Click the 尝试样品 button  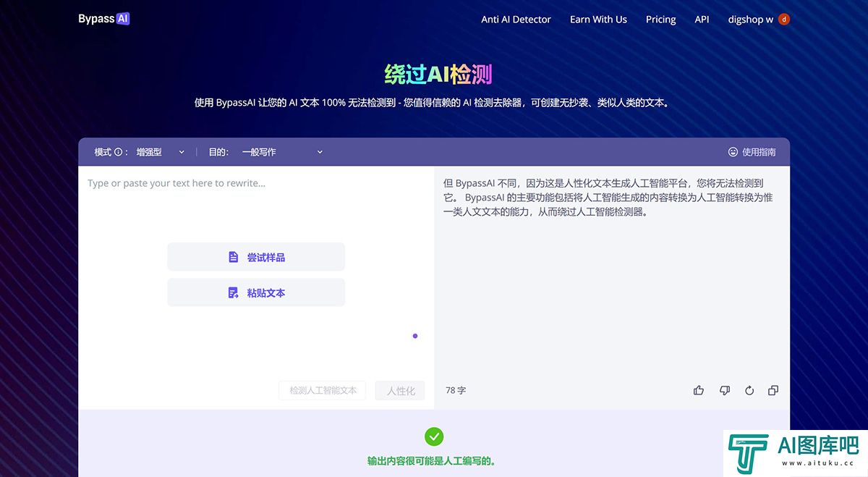click(x=256, y=257)
